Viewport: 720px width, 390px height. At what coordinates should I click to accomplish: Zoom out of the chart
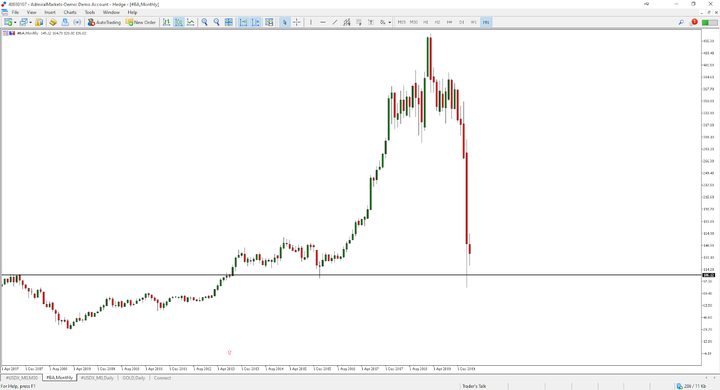pos(216,22)
